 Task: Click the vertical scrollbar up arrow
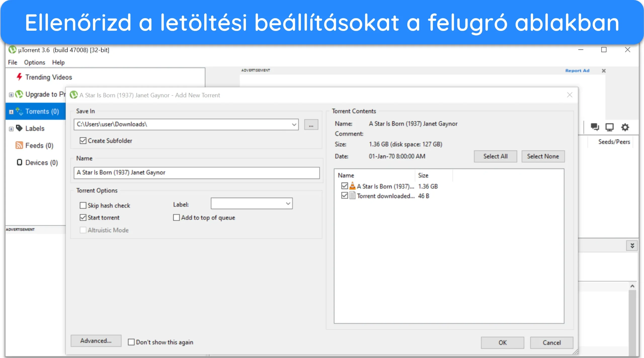click(632, 286)
